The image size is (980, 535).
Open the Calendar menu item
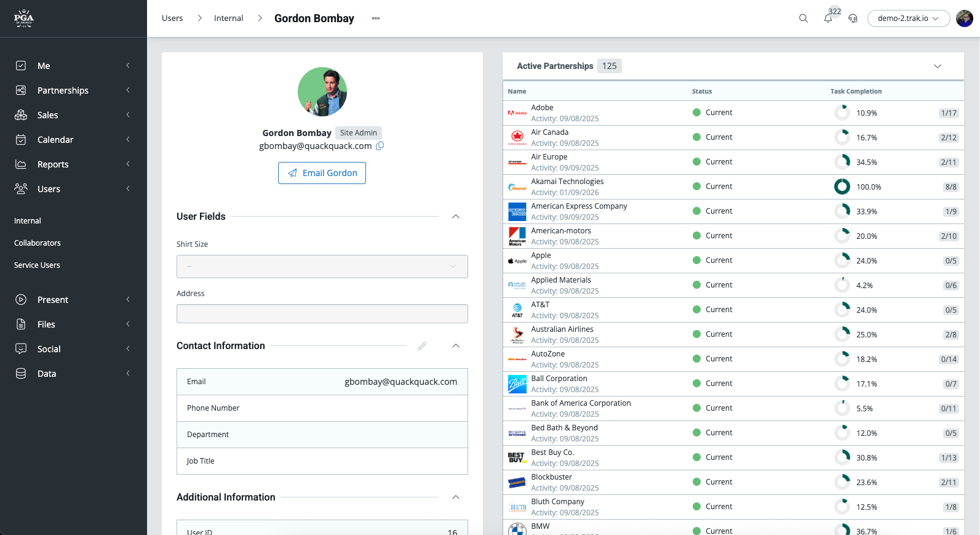point(73,140)
